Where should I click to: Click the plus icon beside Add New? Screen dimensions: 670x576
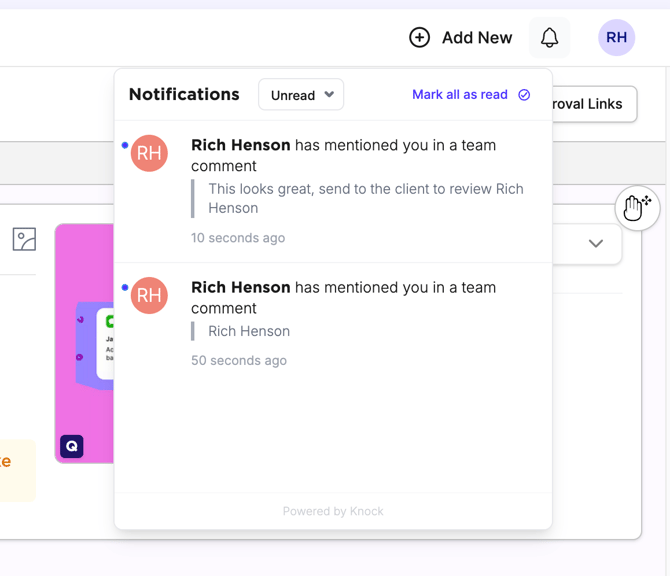pos(420,38)
